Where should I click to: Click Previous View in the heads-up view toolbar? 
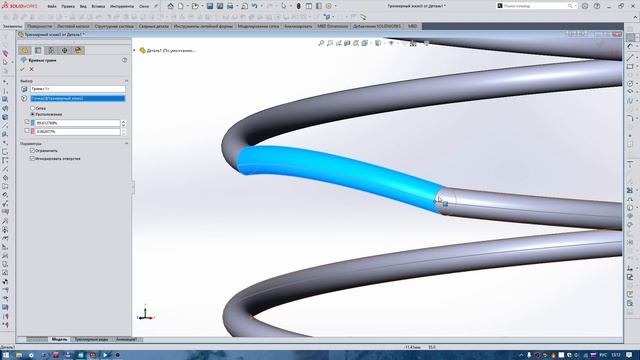click(338, 43)
